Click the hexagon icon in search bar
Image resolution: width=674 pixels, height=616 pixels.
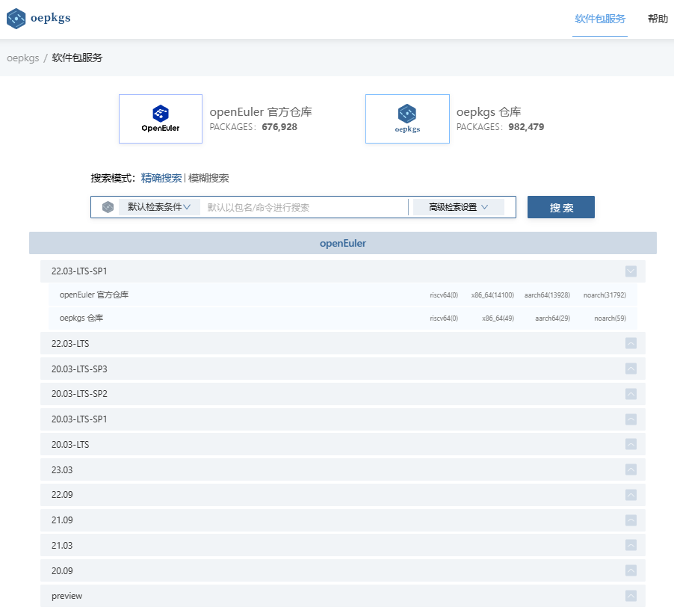pyautogui.click(x=108, y=207)
